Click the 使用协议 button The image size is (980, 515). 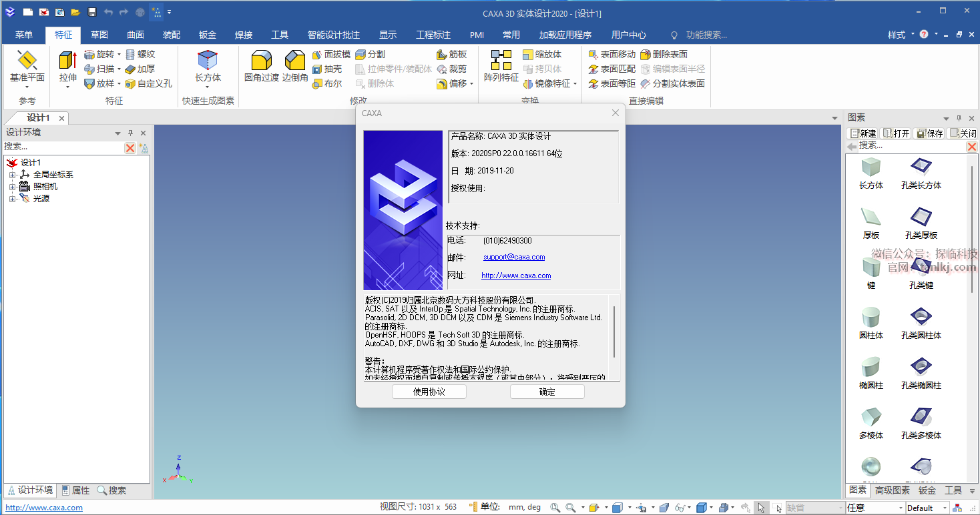point(429,392)
